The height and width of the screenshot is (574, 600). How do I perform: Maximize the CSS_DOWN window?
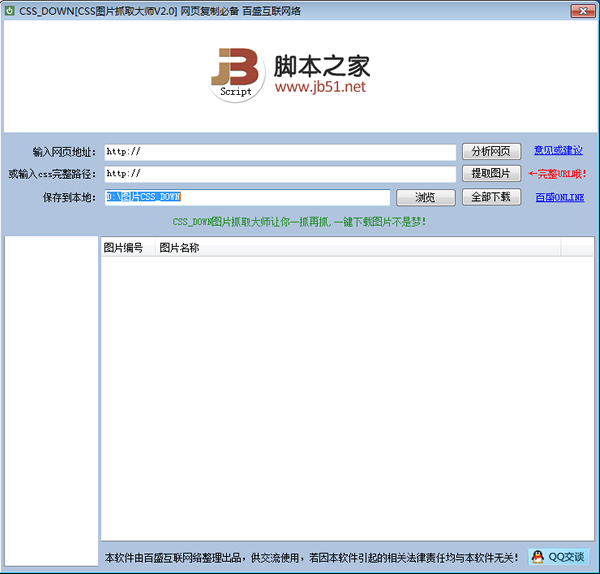tap(552, 9)
